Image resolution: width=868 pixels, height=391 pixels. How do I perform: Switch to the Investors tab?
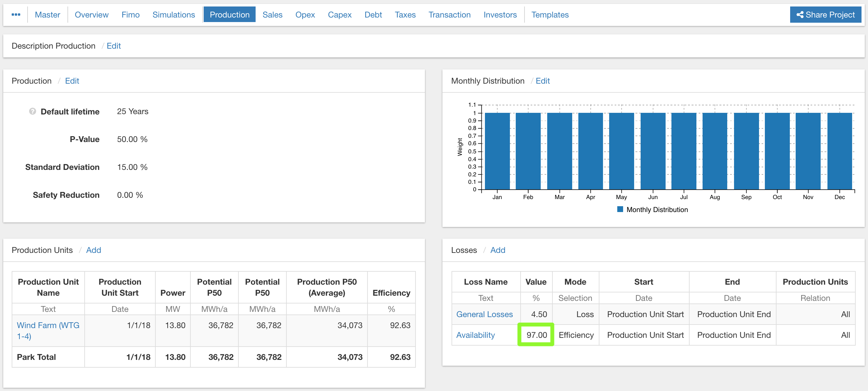[x=500, y=15]
